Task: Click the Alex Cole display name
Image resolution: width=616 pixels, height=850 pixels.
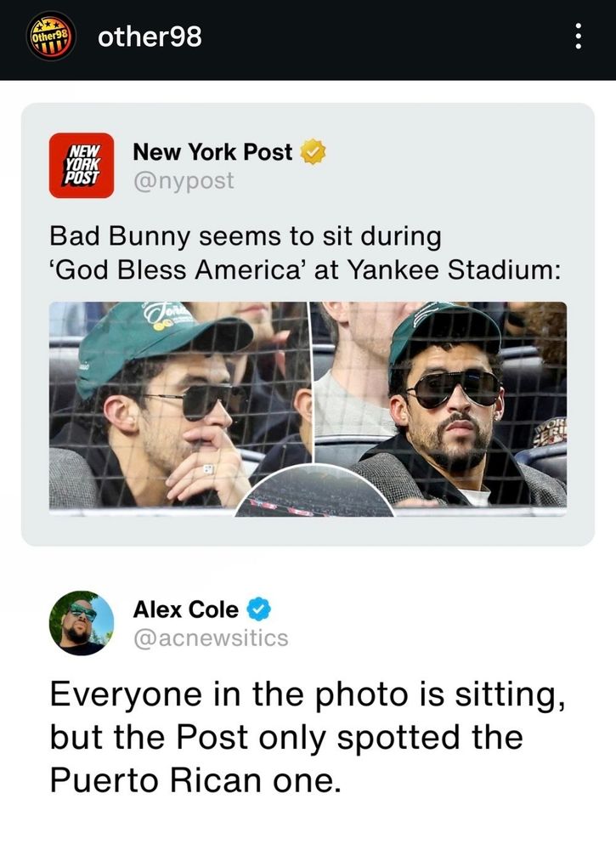Action: 186,609
